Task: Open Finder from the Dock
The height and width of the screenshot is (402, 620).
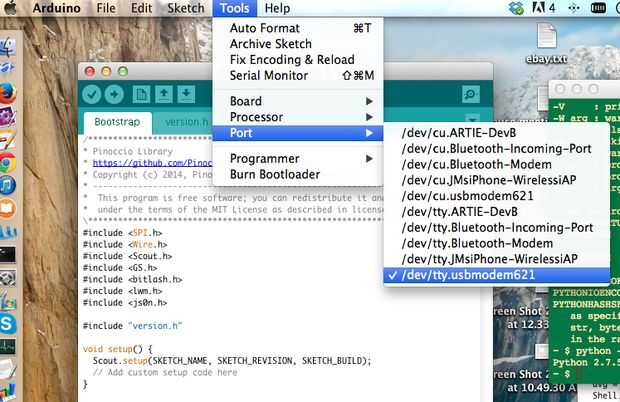Action: click(8, 47)
